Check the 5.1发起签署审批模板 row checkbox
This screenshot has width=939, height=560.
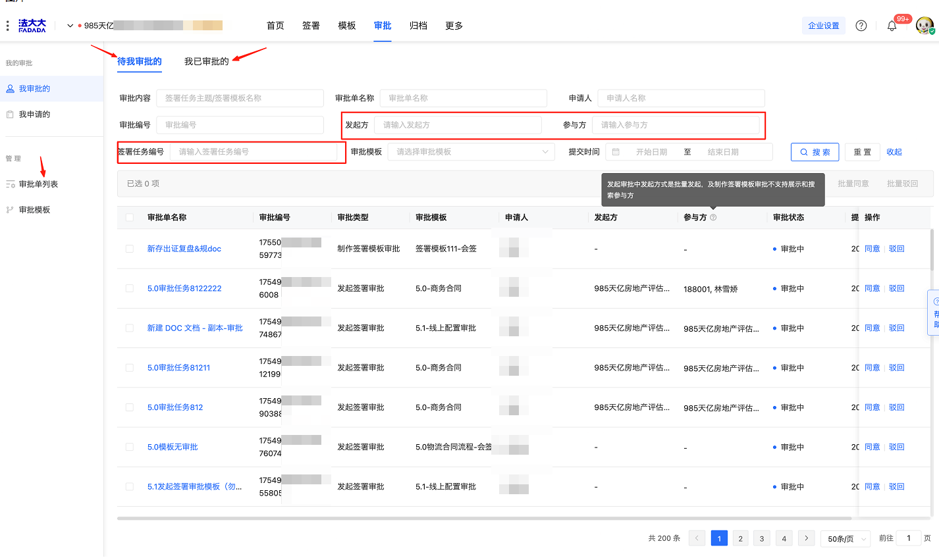(x=130, y=486)
